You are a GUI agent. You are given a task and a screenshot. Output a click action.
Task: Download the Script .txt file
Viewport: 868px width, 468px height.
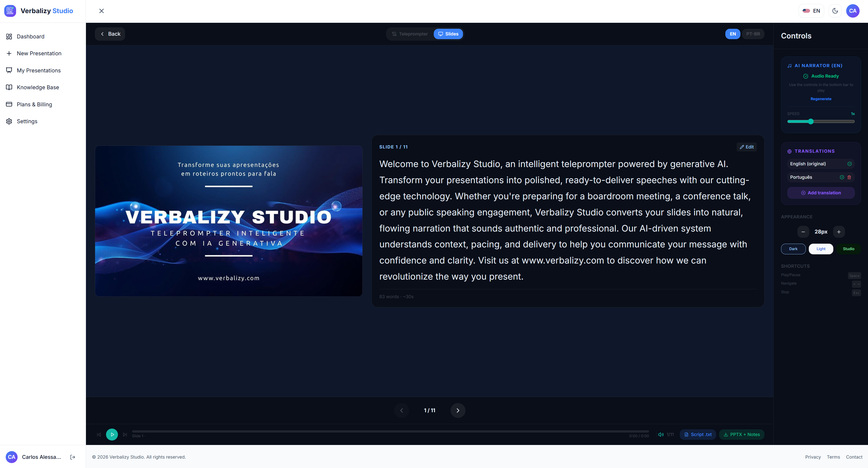tap(698, 435)
